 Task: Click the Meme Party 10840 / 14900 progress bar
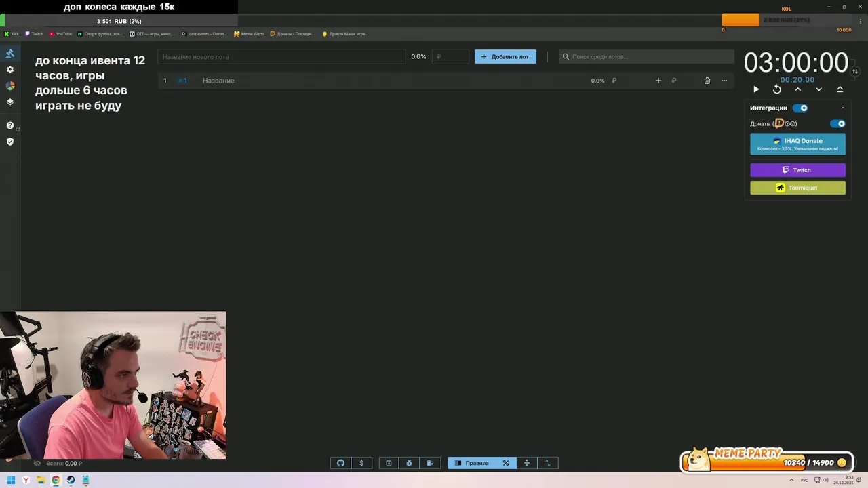coord(767,462)
